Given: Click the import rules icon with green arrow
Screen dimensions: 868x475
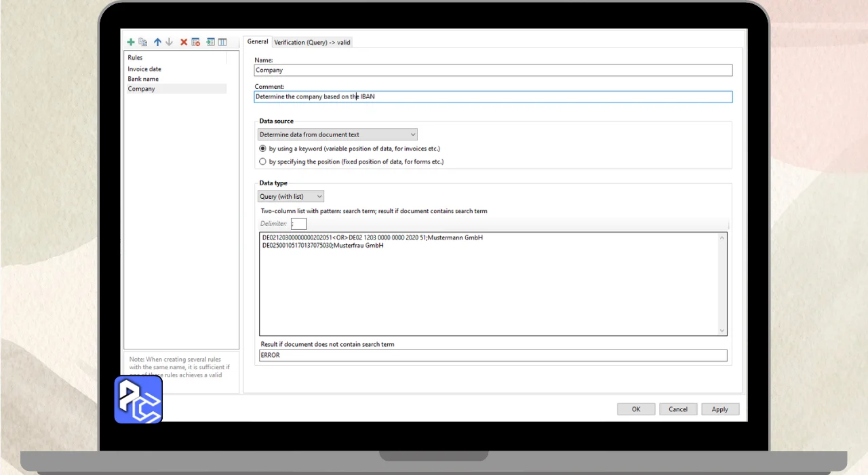Looking at the screenshot, I should tap(211, 42).
